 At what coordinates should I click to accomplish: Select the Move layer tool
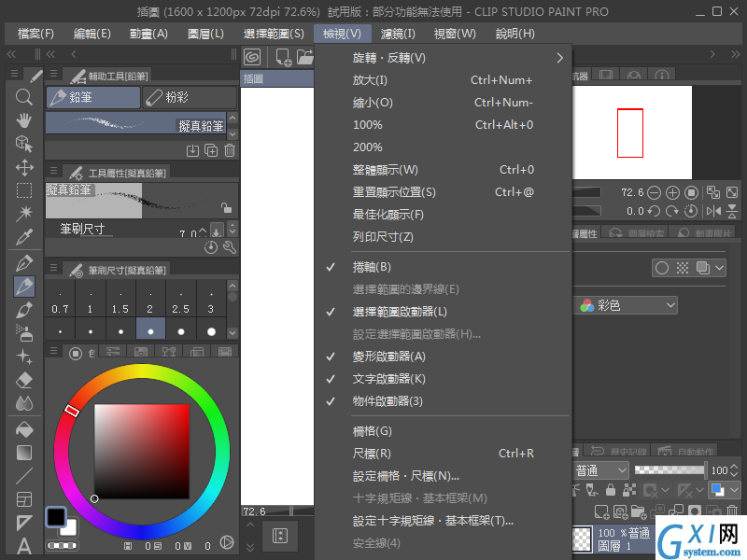pyautogui.click(x=24, y=167)
